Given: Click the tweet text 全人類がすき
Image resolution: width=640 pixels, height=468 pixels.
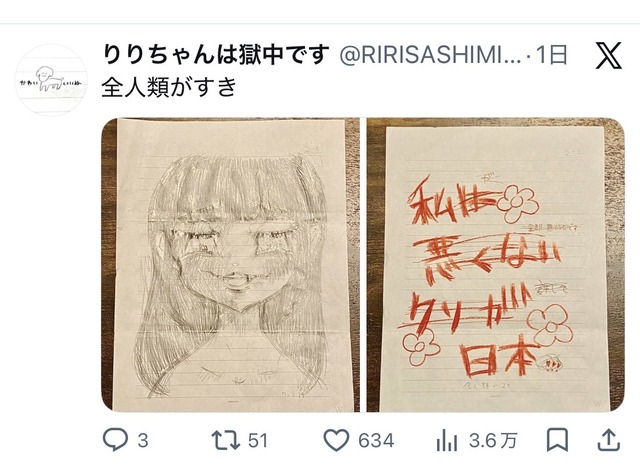Looking at the screenshot, I should tap(169, 87).
